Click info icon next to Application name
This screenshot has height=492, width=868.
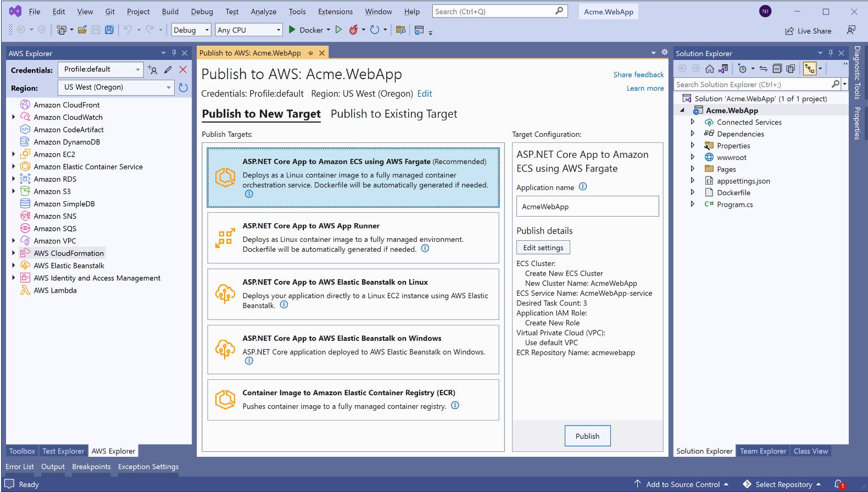[583, 186]
